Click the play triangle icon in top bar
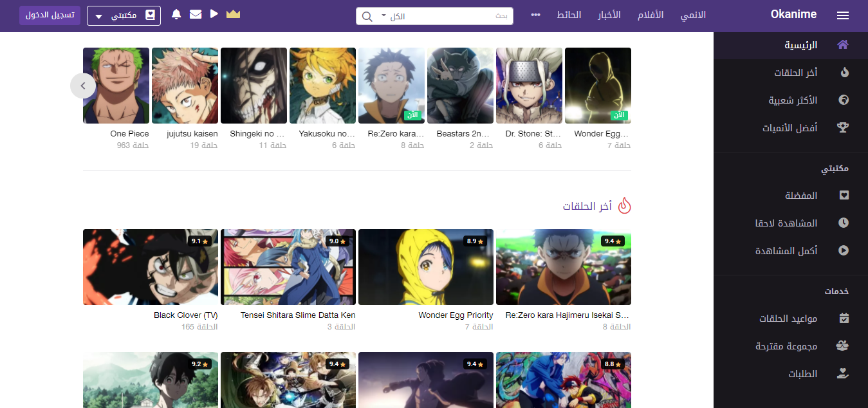Screen dimensions: 868x408 214,14
